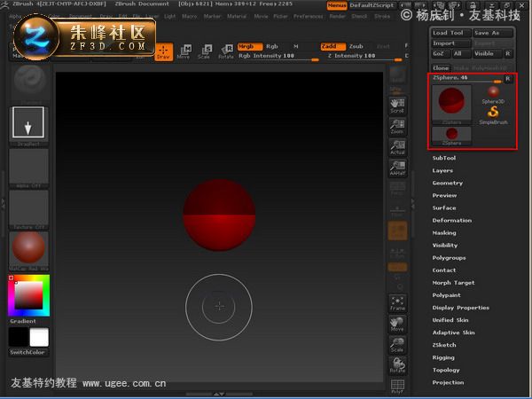The image size is (532, 399).
Task: Open the Render menu
Action: 337,16
